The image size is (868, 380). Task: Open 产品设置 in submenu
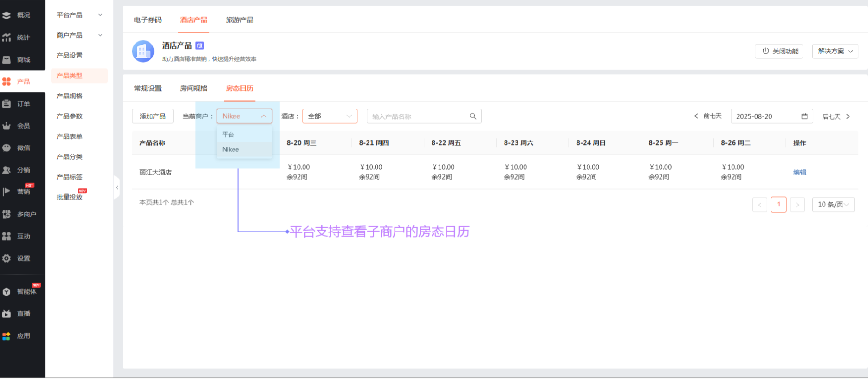tap(70, 56)
